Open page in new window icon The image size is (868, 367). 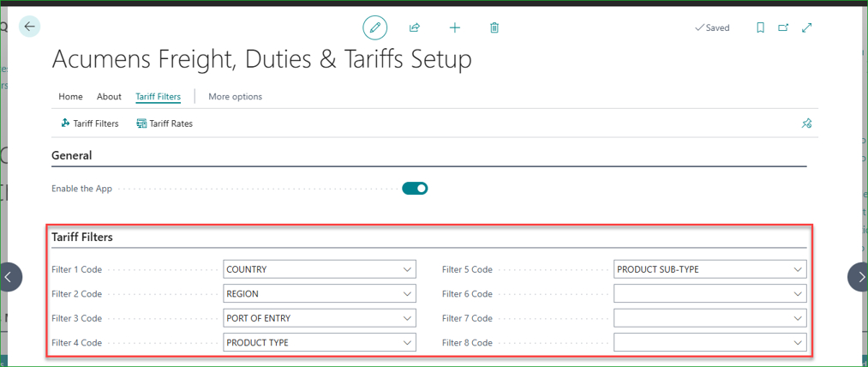pos(783,27)
